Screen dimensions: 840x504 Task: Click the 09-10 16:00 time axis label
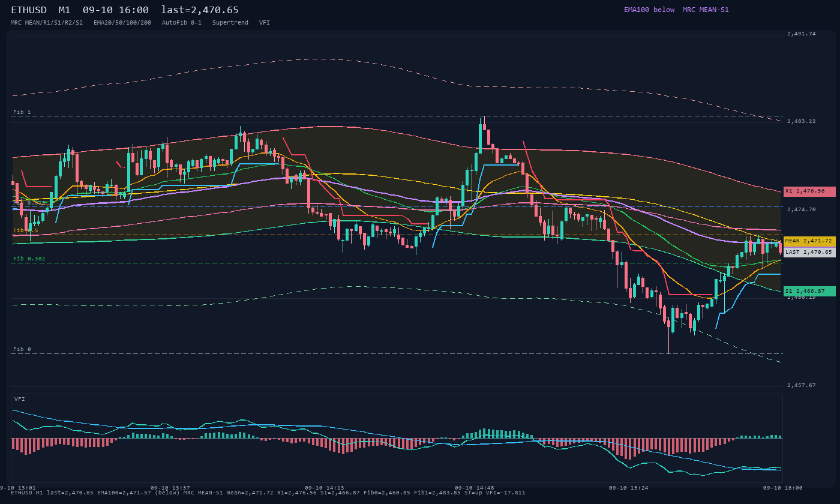783,488
